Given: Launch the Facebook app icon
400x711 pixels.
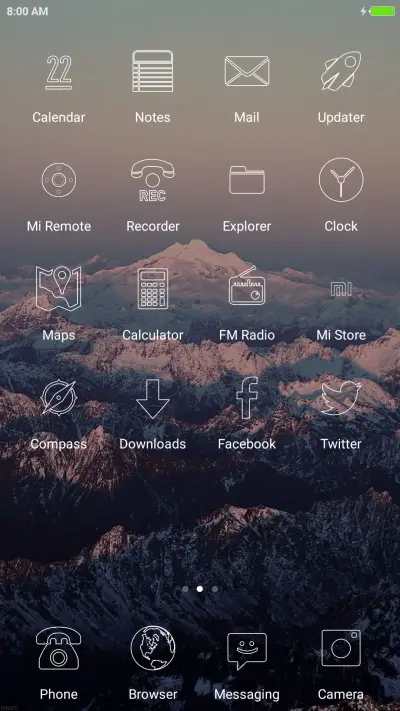Looking at the screenshot, I should [247, 398].
